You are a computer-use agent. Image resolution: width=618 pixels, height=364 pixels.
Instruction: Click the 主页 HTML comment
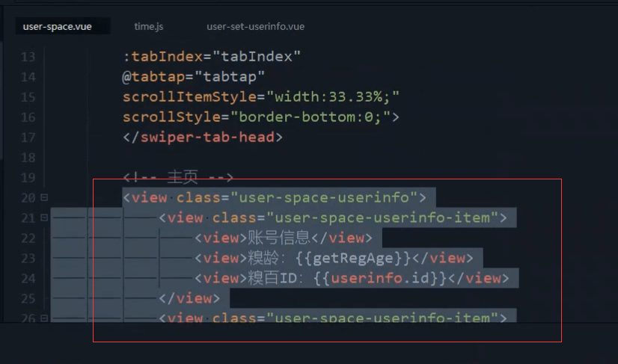pyautogui.click(x=178, y=177)
